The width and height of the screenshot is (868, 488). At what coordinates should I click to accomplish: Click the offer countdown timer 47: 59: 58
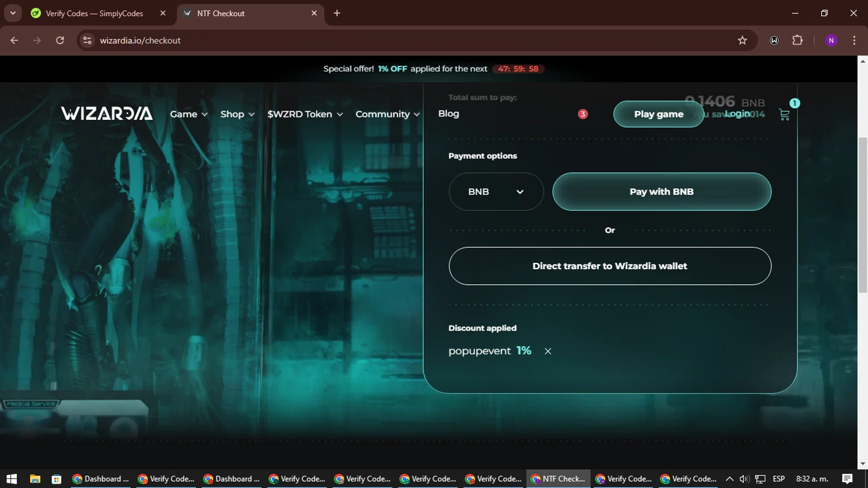(x=518, y=69)
